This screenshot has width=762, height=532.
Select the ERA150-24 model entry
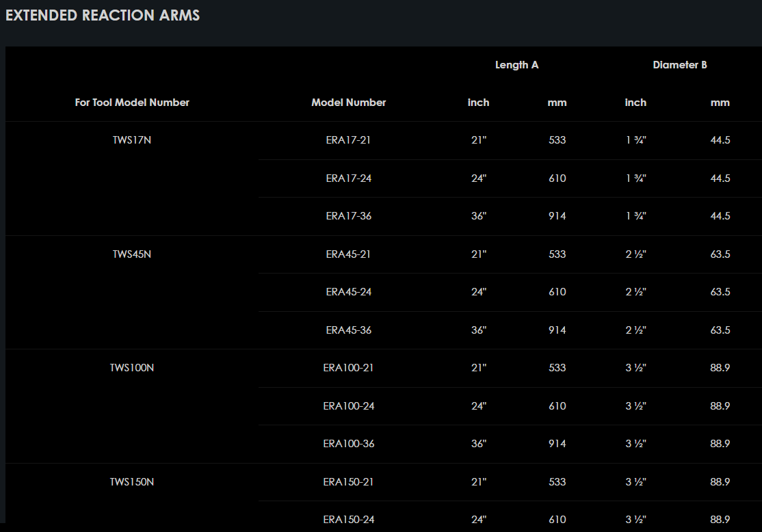pos(348,520)
